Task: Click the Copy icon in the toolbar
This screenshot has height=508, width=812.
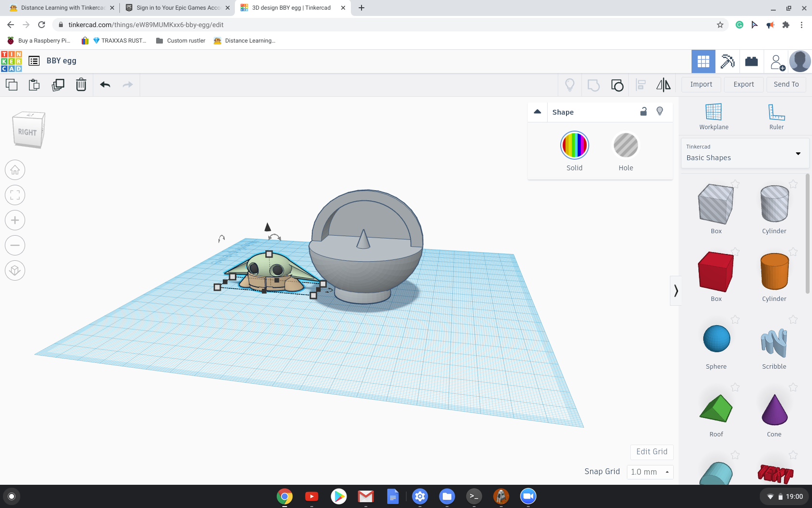Action: coord(12,85)
